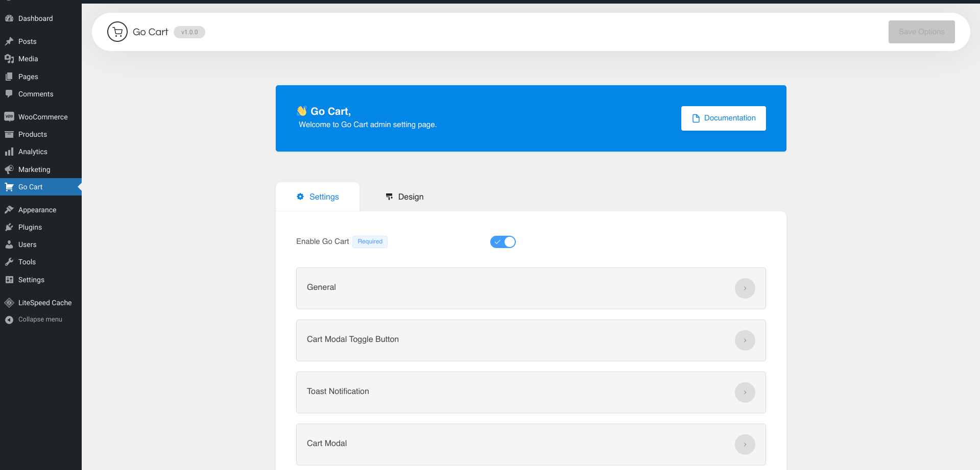Open the Dashboard menu item
Image resolution: width=980 pixels, height=470 pixels.
41,18
